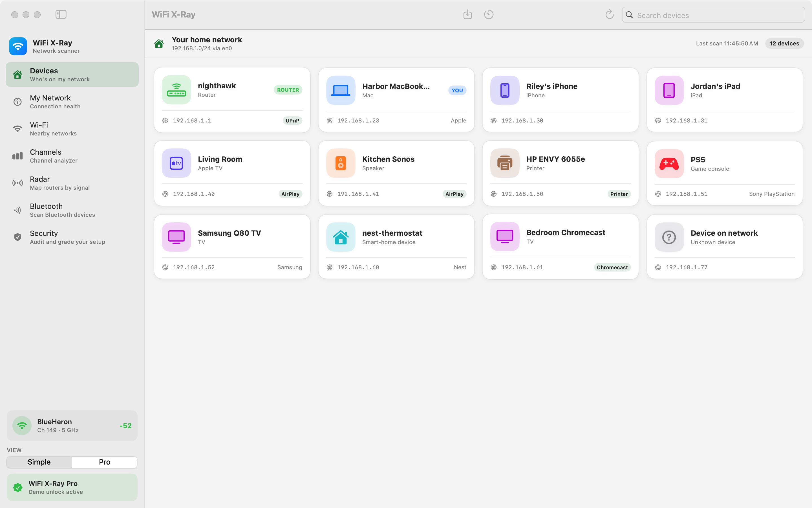Click the export download icon in toolbar

tap(467, 14)
